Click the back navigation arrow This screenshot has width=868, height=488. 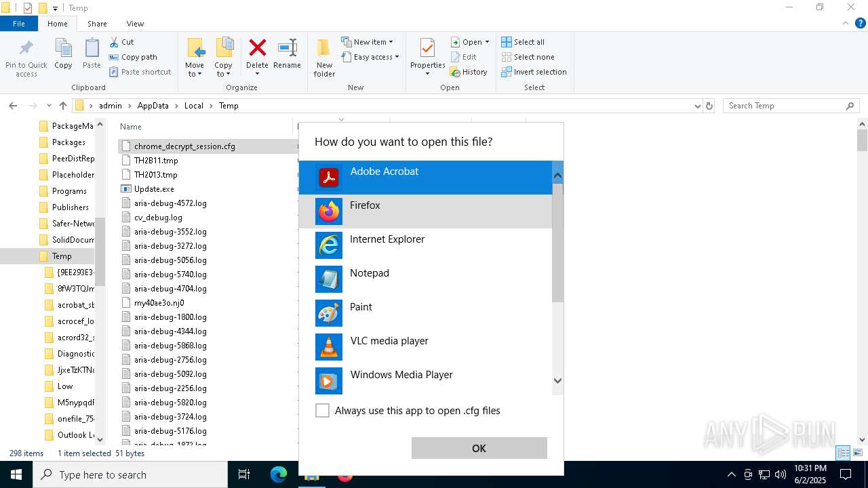(13, 106)
